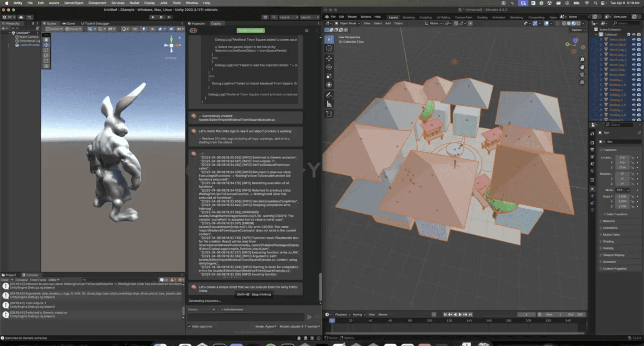Click the send arrow in the Coplay chat

tap(310, 318)
